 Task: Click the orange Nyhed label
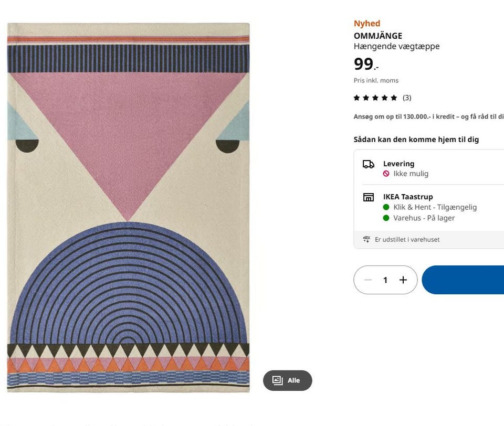(x=367, y=23)
